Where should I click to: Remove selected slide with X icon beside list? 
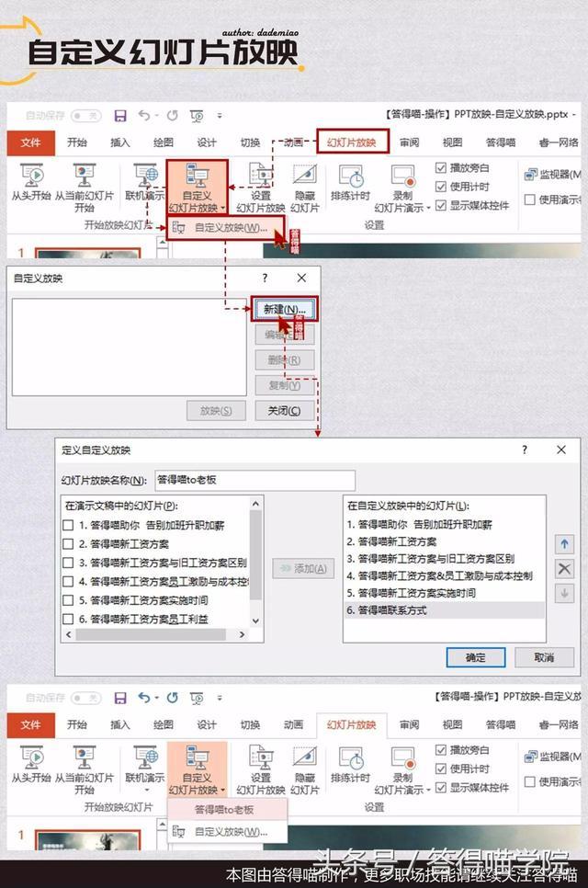coord(564,569)
